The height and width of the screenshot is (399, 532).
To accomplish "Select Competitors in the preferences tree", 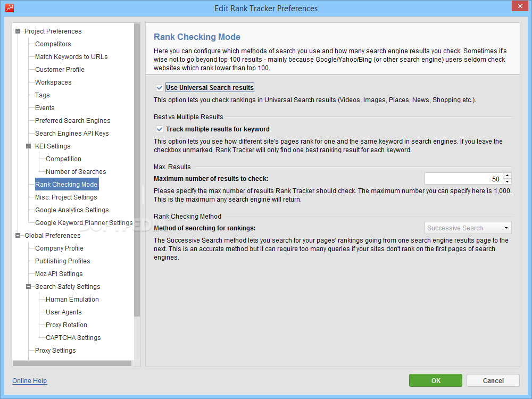I will click(x=53, y=44).
